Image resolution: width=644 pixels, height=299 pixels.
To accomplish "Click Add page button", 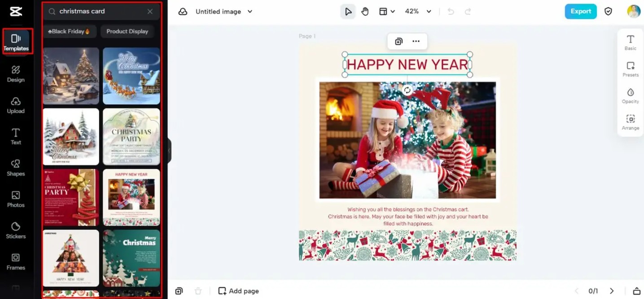I will click(238, 291).
